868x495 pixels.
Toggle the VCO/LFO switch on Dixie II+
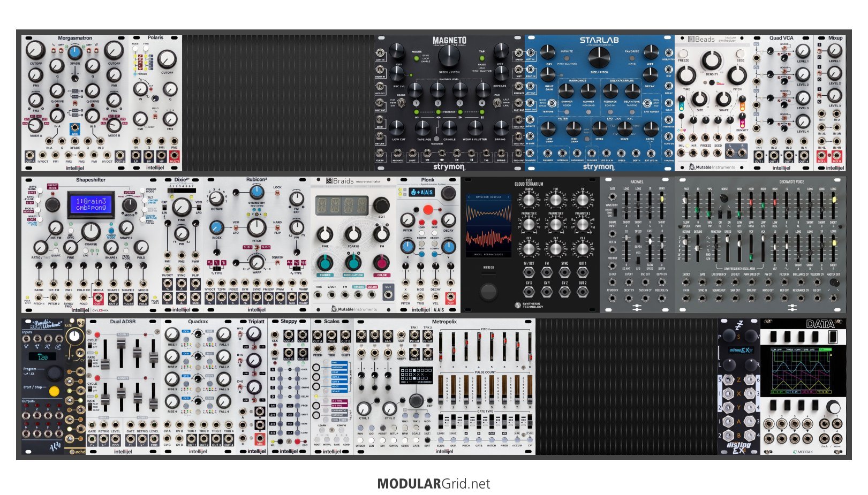pos(199,208)
